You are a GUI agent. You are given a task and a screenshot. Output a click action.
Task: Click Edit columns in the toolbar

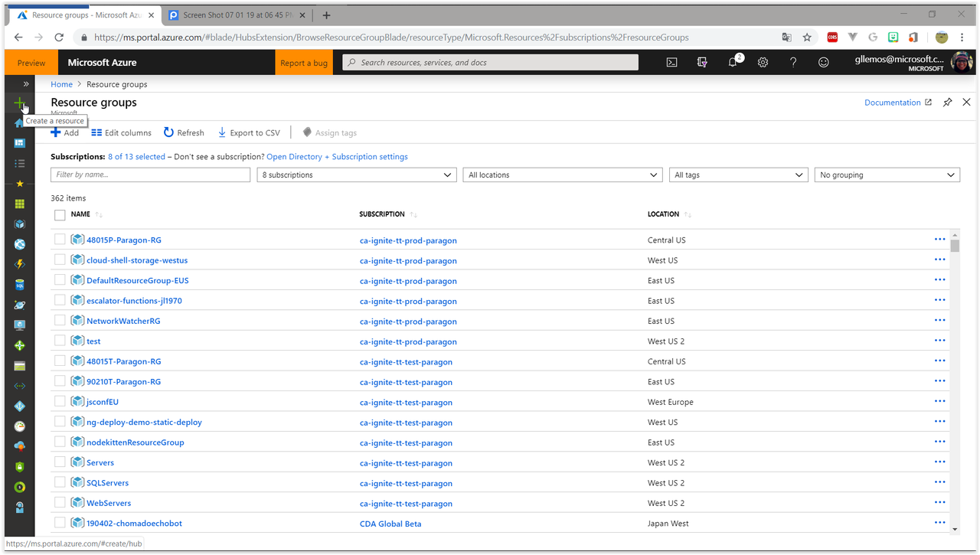121,132
